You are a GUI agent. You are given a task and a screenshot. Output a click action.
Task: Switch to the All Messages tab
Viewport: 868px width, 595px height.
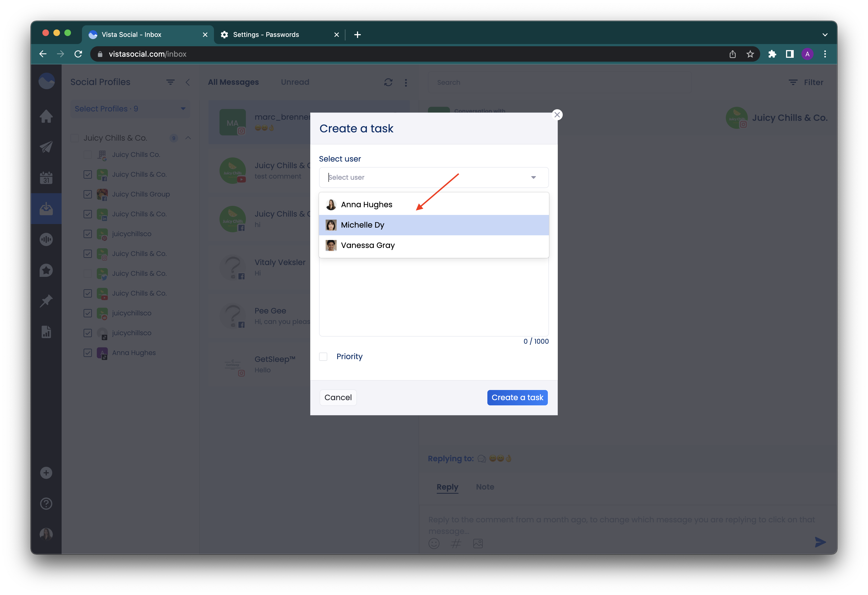coord(233,82)
